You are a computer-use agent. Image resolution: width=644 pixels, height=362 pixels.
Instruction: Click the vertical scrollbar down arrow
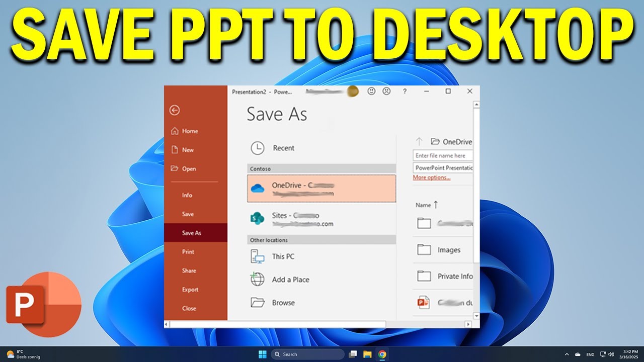(476, 316)
